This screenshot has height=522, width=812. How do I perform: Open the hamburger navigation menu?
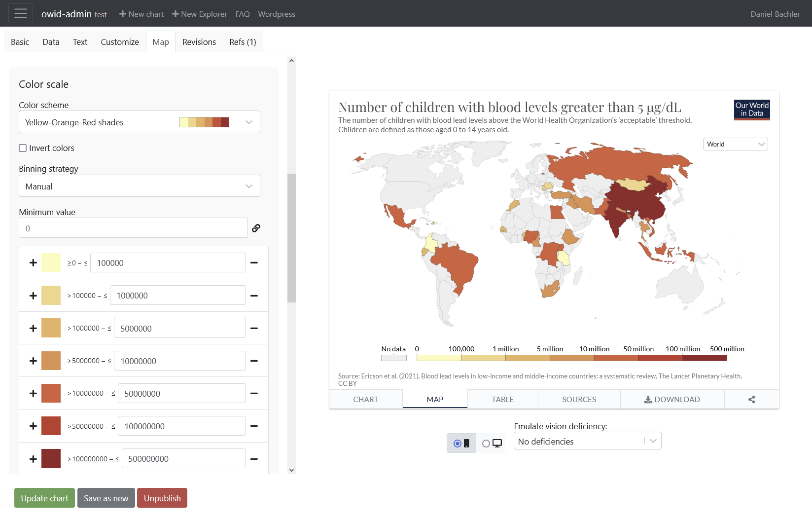[21, 13]
